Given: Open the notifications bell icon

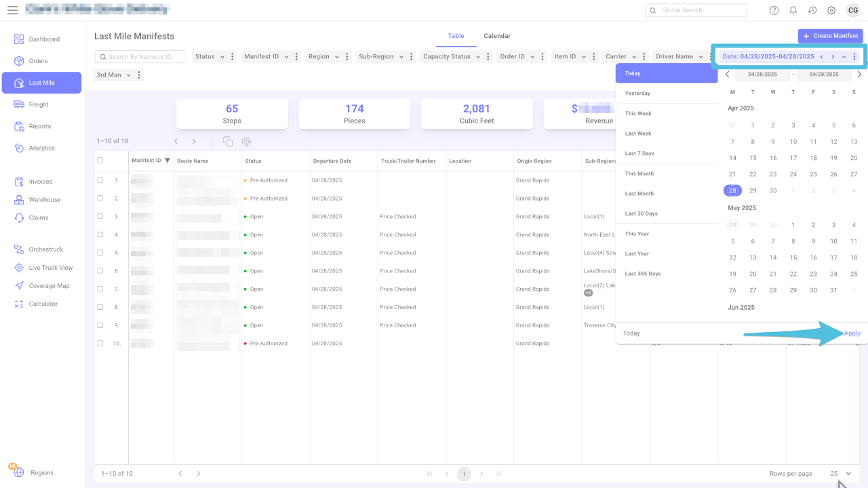Looking at the screenshot, I should click(793, 10).
